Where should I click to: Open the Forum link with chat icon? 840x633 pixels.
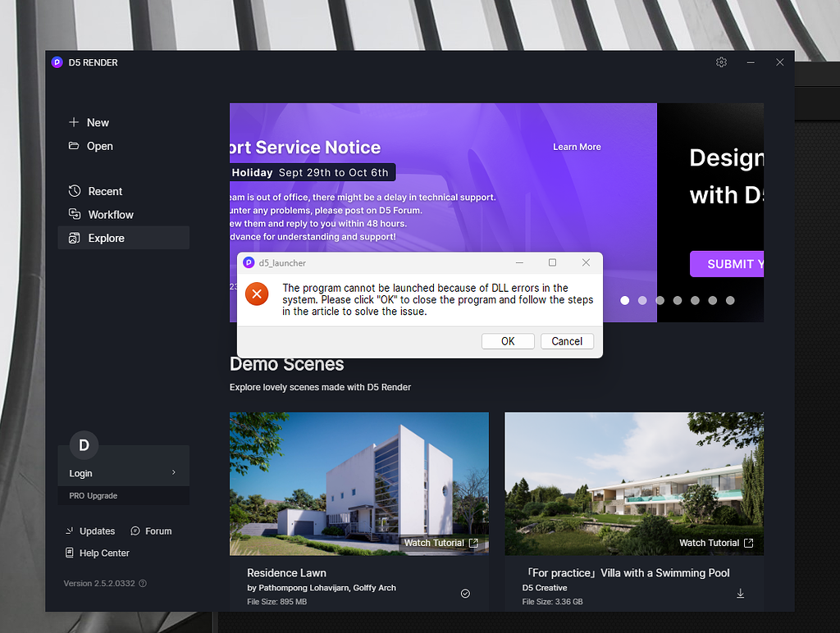pyautogui.click(x=151, y=531)
